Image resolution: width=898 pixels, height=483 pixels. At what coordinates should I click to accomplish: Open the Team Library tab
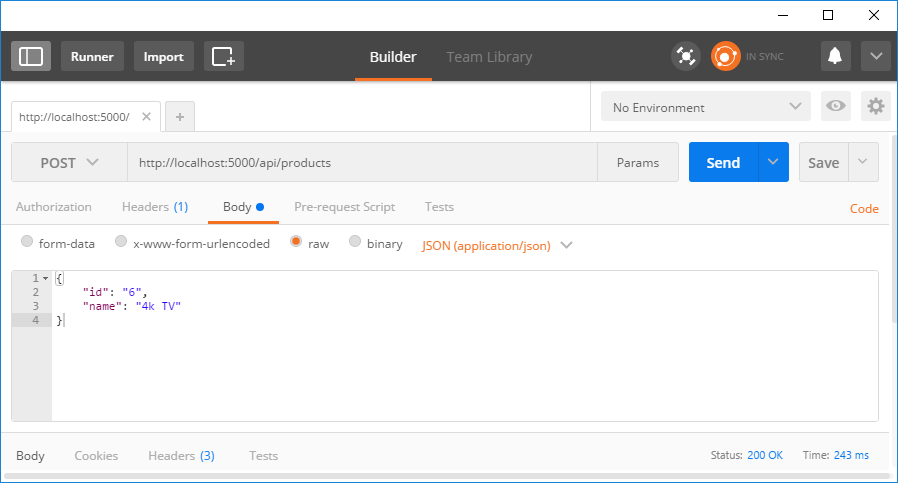[489, 57]
